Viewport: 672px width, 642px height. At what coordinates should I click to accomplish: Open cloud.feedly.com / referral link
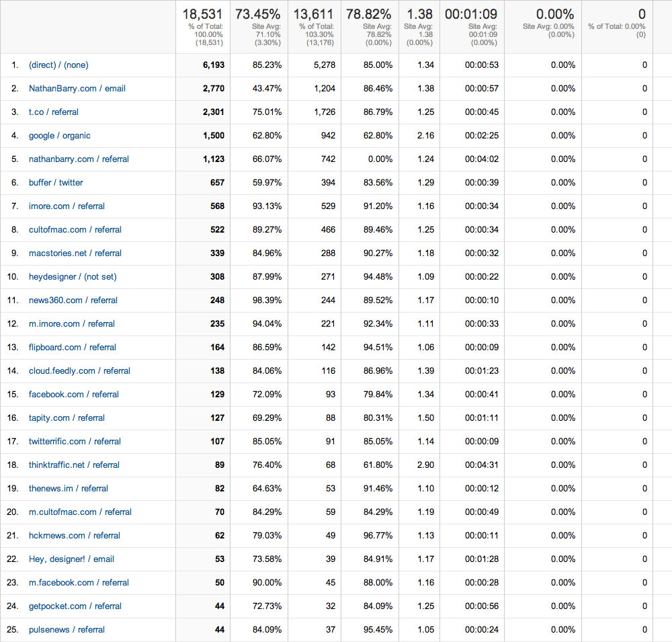pos(79,371)
